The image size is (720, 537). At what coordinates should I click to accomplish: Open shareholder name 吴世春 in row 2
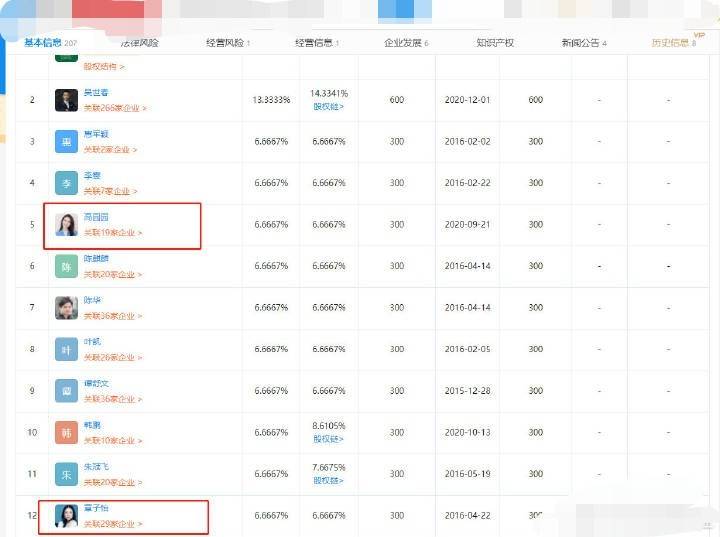tap(96, 92)
